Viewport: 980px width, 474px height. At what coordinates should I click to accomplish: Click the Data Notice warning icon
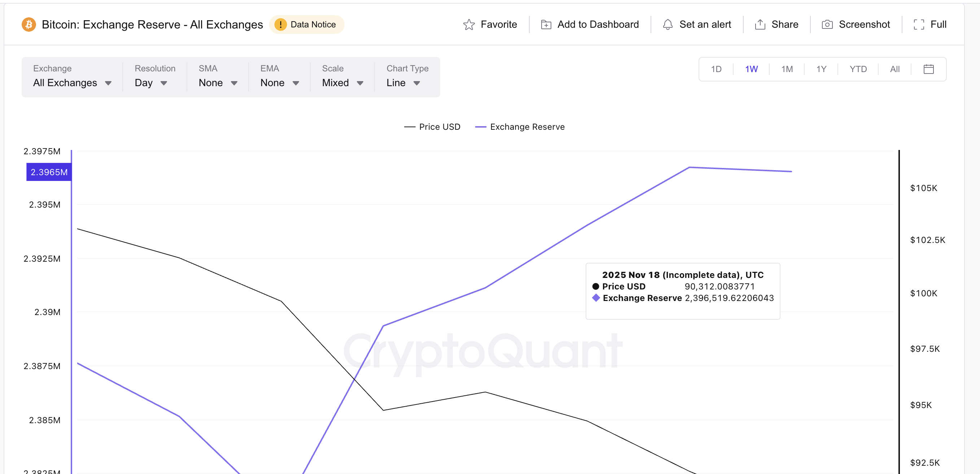[x=280, y=25]
